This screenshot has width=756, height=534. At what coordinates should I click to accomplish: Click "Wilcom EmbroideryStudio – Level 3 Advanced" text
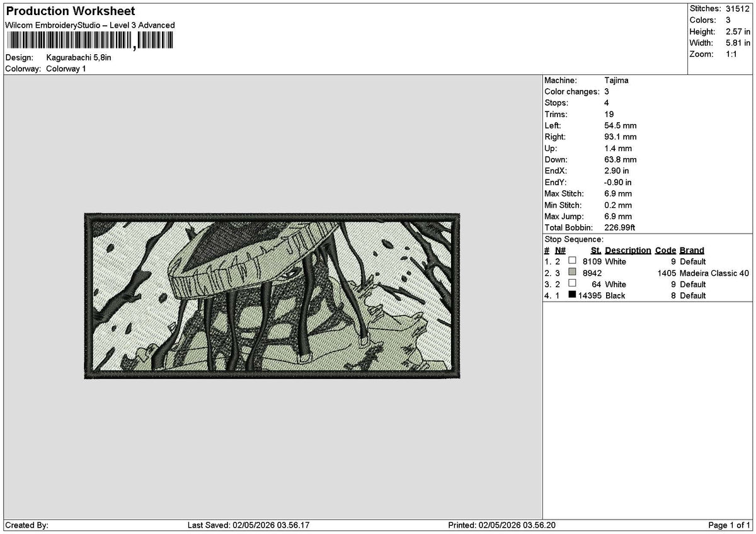click(90, 25)
